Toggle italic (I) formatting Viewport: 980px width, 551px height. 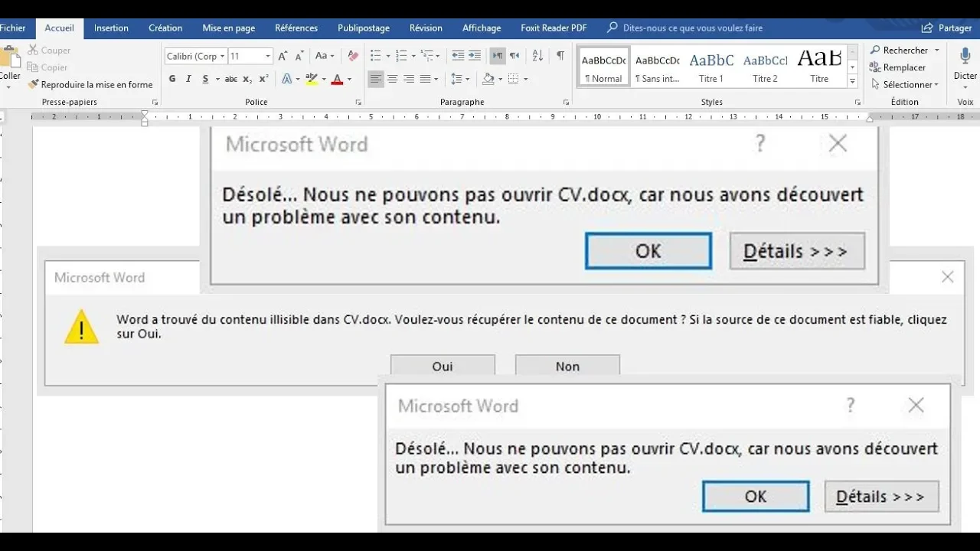(x=188, y=79)
